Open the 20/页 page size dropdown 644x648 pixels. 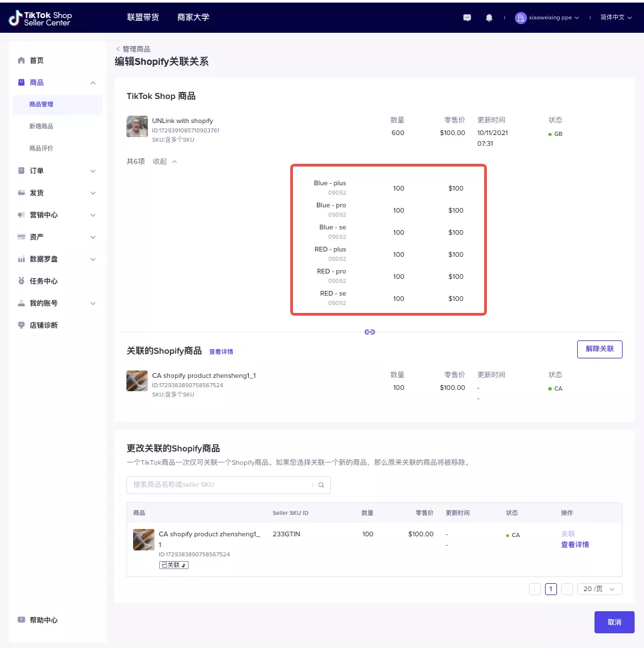pyautogui.click(x=599, y=589)
